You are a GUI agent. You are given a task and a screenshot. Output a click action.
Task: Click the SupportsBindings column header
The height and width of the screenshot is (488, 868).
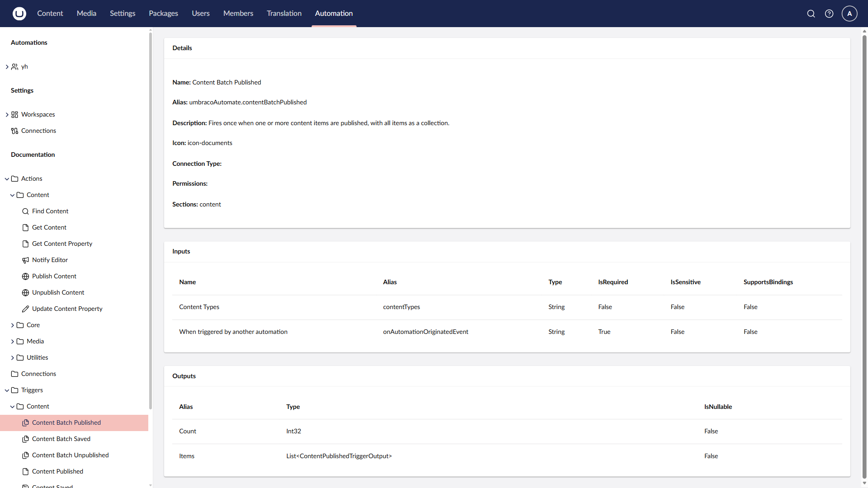pyautogui.click(x=768, y=282)
